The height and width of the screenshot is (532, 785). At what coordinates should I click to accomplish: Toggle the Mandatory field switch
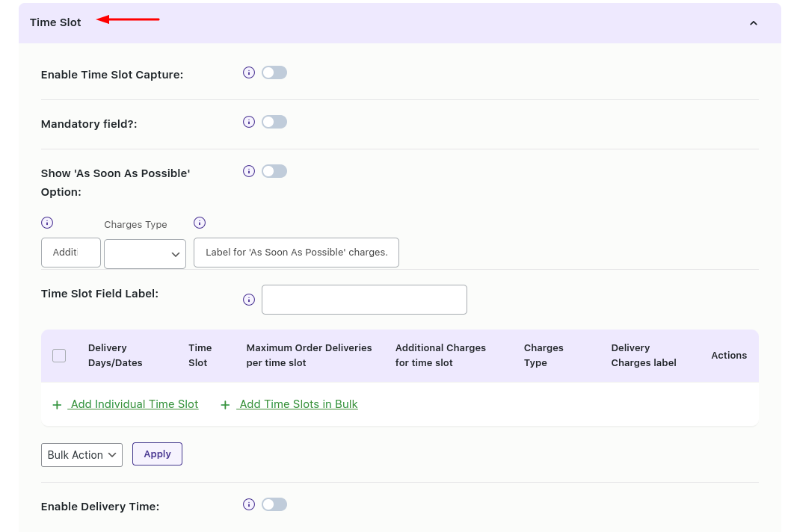(274, 122)
